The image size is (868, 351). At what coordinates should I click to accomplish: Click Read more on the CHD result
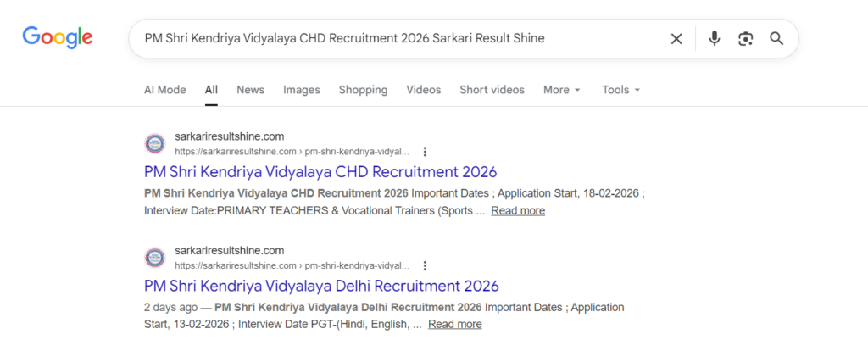[517, 211]
